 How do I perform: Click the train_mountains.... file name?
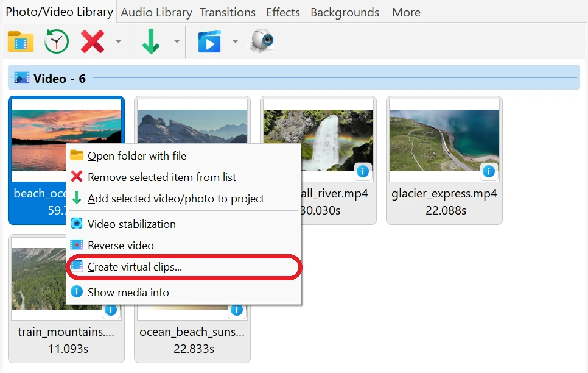click(66, 332)
